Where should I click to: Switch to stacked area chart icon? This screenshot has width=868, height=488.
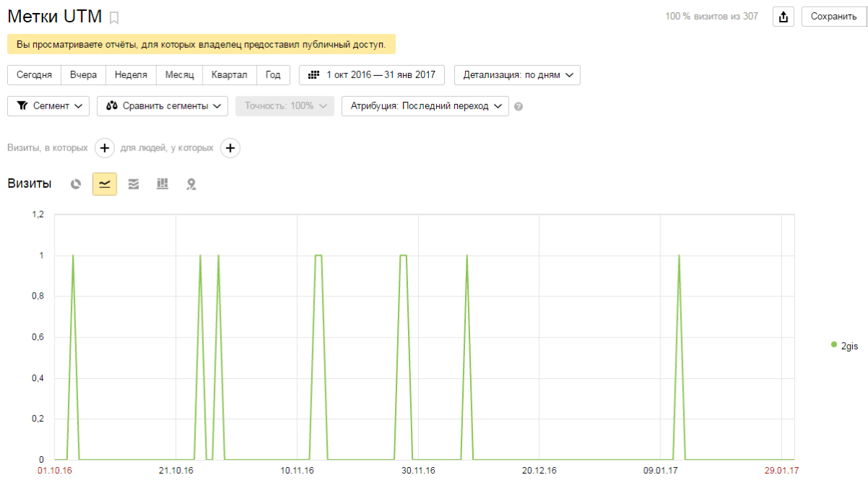133,184
